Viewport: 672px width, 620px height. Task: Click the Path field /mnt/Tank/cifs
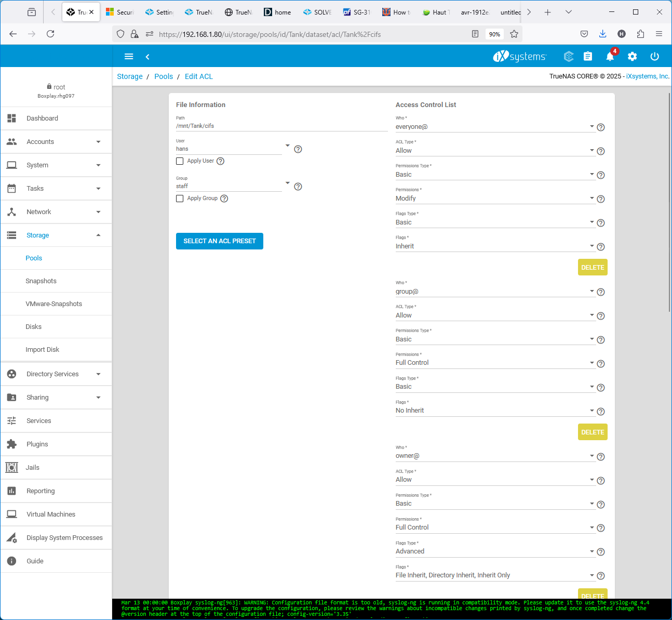click(282, 126)
